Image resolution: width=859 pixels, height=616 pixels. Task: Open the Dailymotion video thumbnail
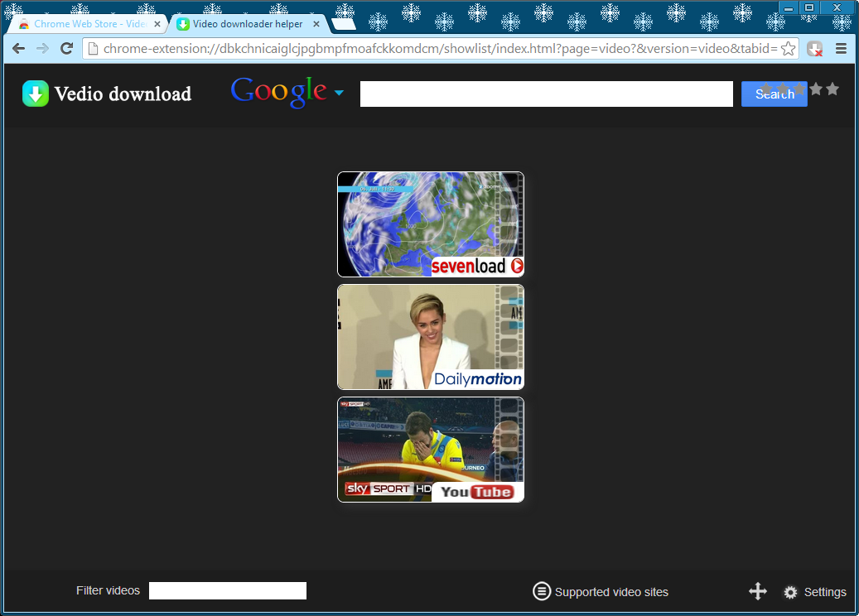(x=430, y=336)
